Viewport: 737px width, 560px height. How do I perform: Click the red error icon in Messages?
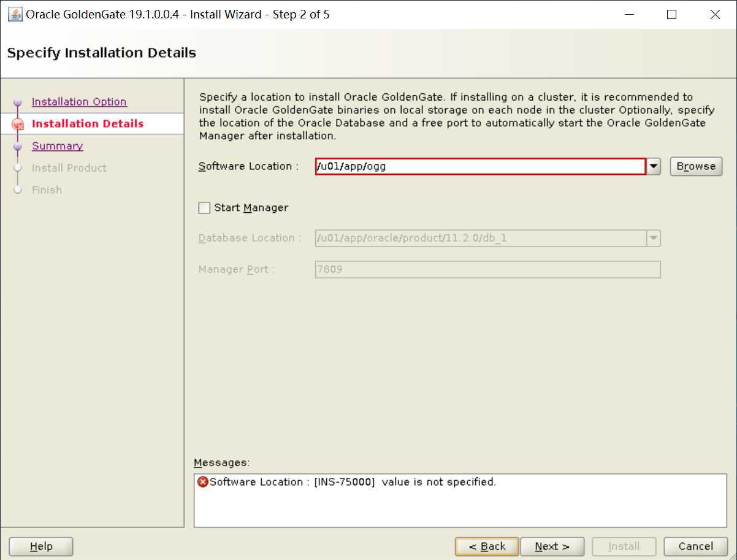click(203, 482)
